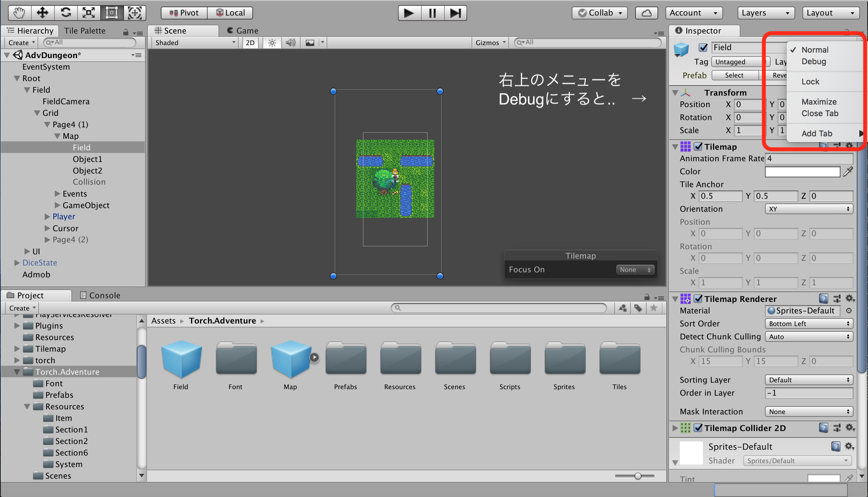Expand the Tilemap Collider 2D component

tap(675, 428)
